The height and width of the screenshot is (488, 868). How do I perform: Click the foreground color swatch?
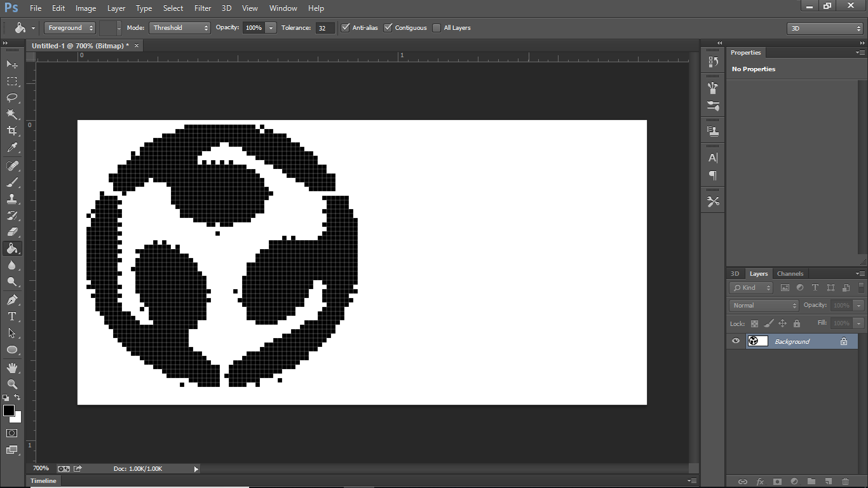coord(8,410)
